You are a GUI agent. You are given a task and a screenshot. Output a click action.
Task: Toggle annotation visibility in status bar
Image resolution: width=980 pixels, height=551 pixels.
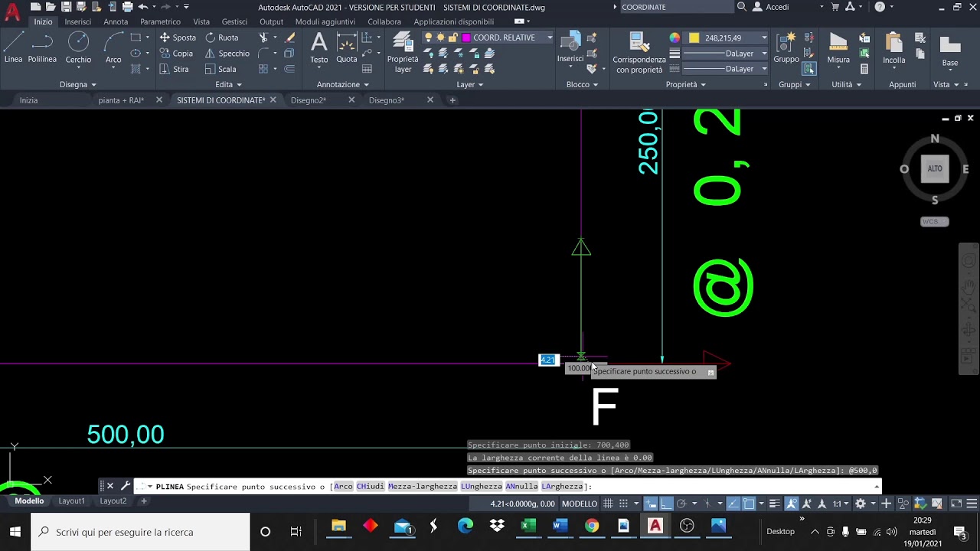(x=792, y=504)
